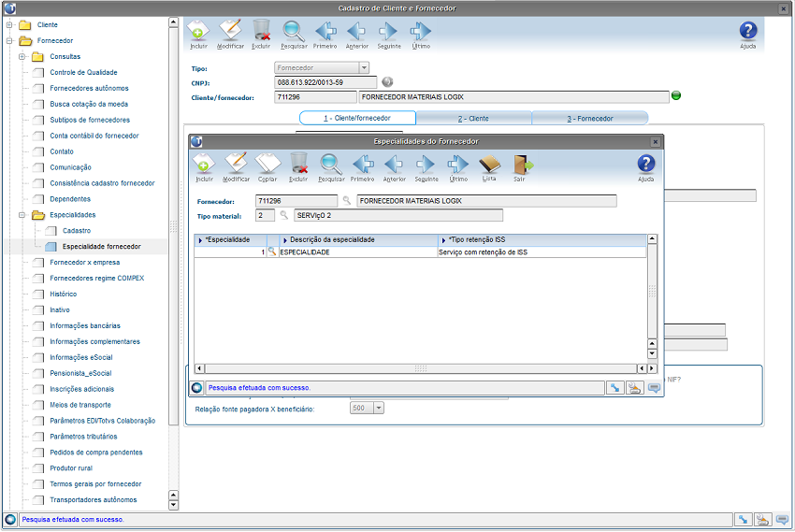The image size is (795, 532).
Task: Switch to 1 - Cliente/fornecedor tab
Action: (x=357, y=118)
